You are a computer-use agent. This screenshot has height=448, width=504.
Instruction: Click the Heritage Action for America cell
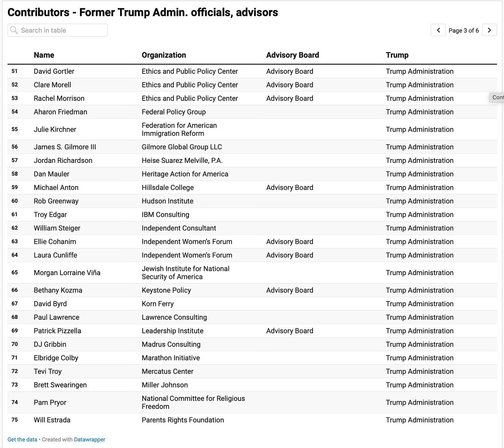click(x=185, y=174)
